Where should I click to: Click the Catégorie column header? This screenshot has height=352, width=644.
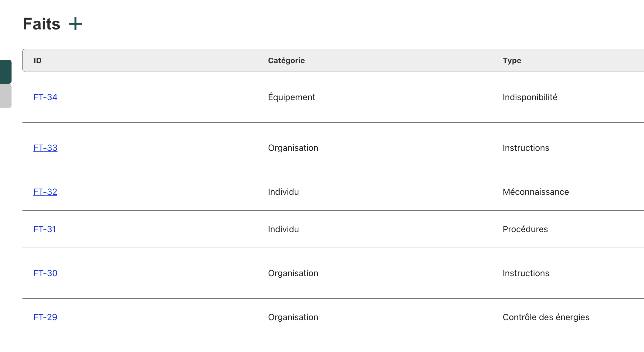tap(286, 60)
